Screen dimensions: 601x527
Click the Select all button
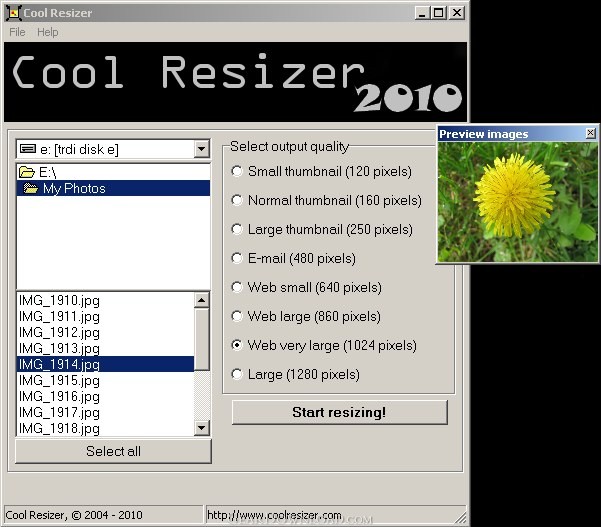pos(113,451)
